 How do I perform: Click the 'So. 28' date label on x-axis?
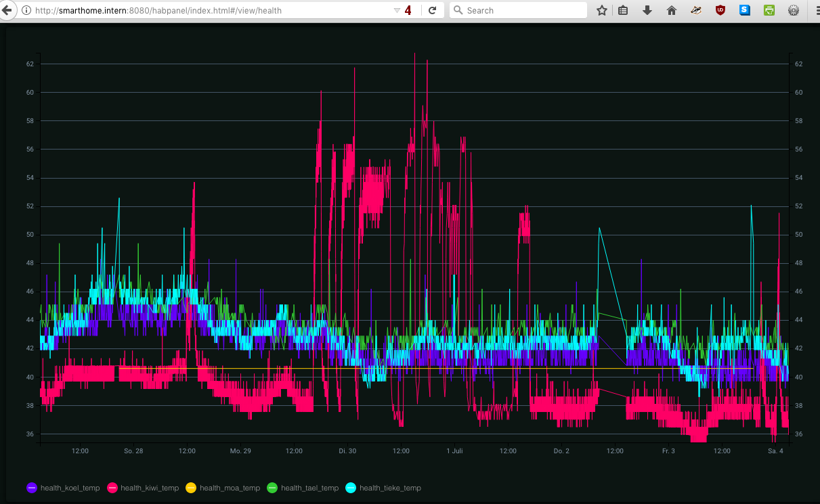tap(133, 451)
